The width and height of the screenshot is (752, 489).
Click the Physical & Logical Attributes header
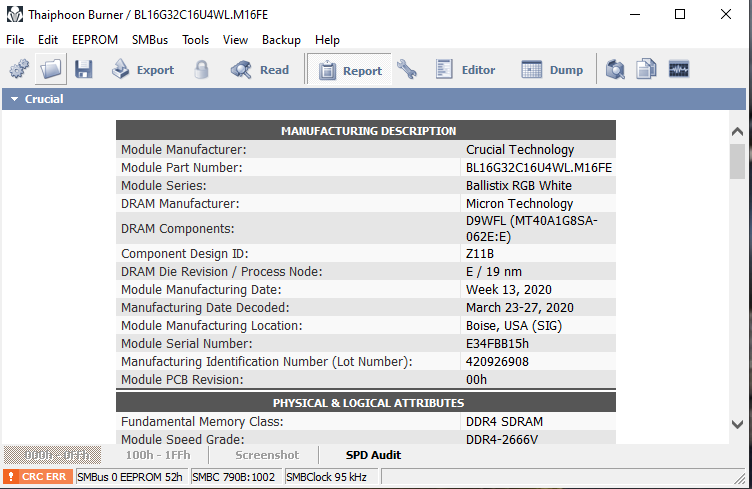click(366, 403)
